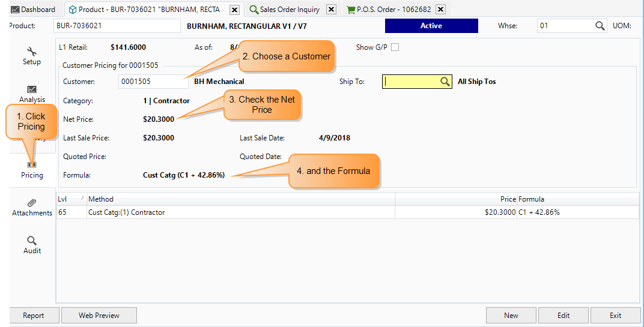
Task: Click the Report button
Action: pos(34,316)
